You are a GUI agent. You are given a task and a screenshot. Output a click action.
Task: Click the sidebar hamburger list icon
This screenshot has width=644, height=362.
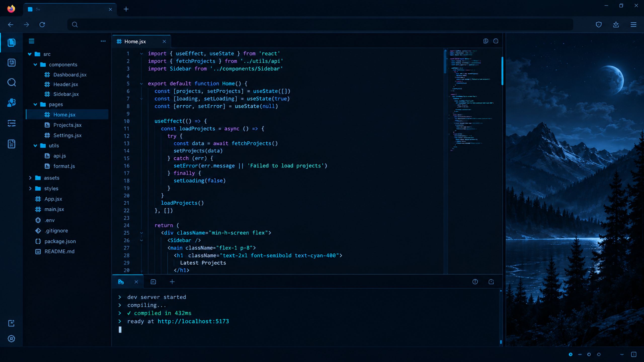(31, 41)
